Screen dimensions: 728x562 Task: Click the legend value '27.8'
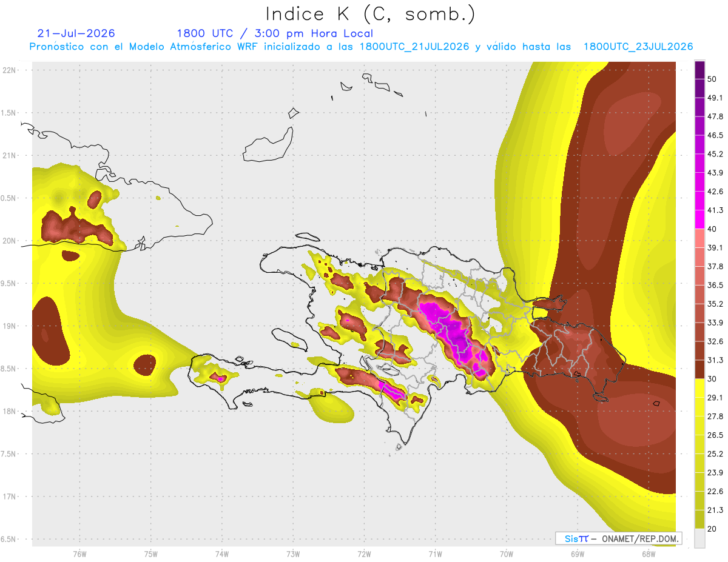[x=715, y=416]
